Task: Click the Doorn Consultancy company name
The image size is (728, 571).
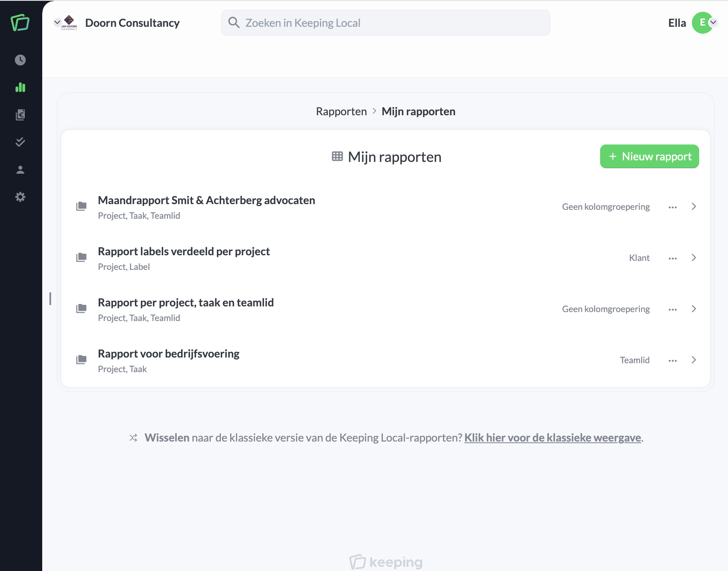Action: point(132,23)
